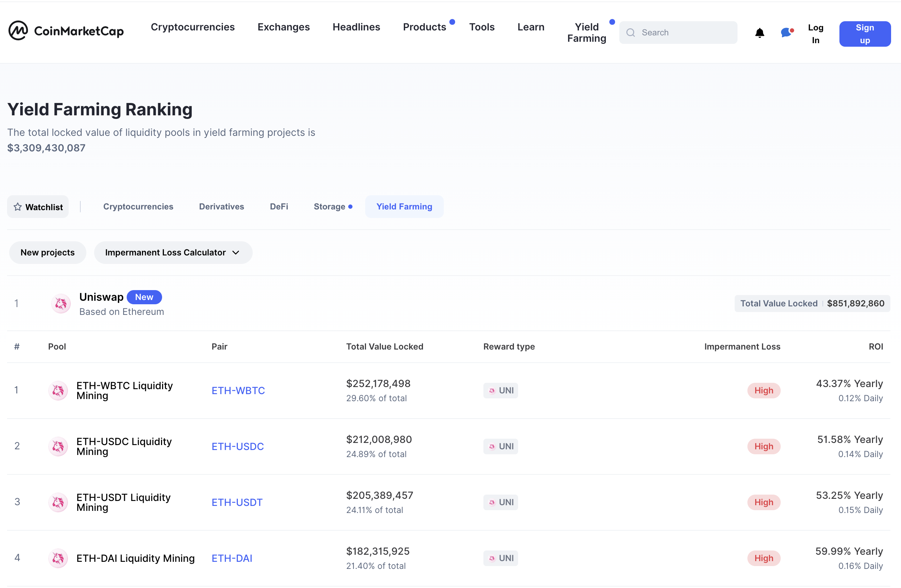Click the UNI reward badge for ETH-USDT
This screenshot has width=901, height=588.
[500, 502]
